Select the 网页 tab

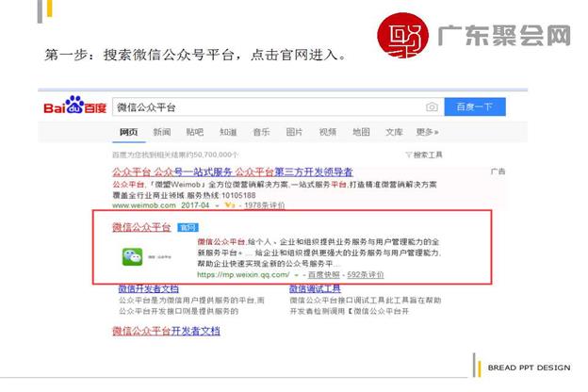pyautogui.click(x=129, y=132)
